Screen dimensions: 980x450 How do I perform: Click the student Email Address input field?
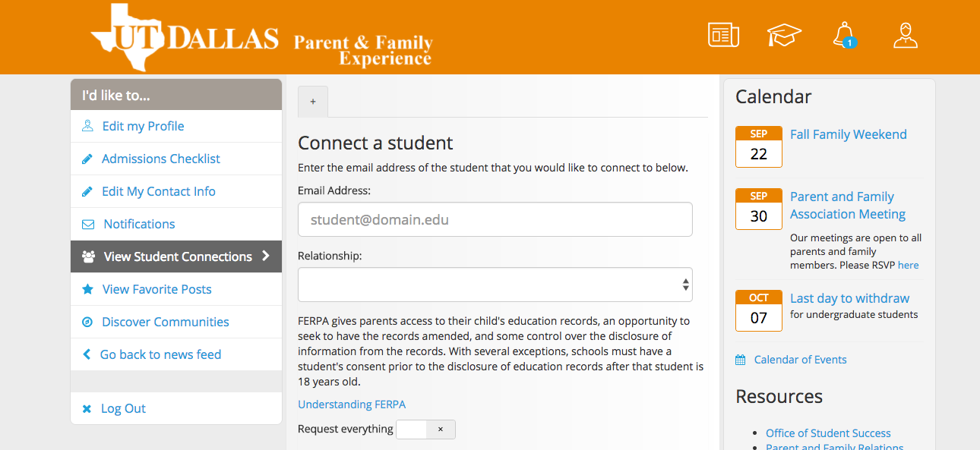pyautogui.click(x=495, y=219)
